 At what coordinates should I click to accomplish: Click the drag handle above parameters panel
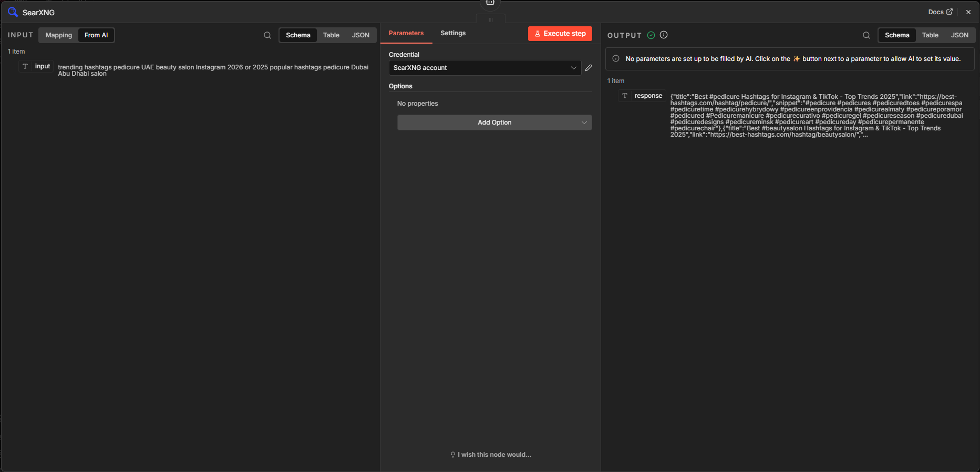(x=491, y=20)
